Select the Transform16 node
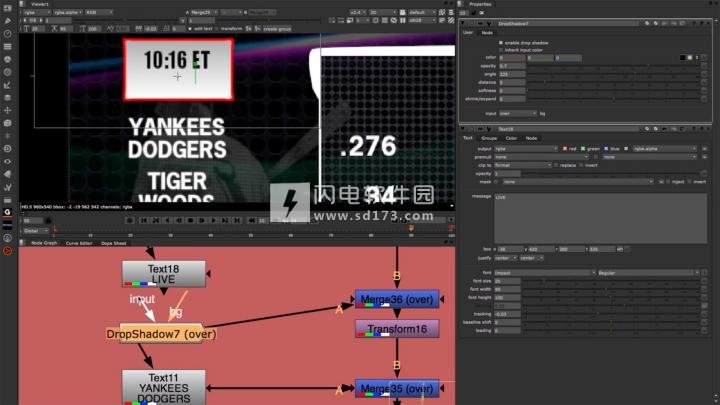Viewport: 720px width, 405px height. click(397, 329)
